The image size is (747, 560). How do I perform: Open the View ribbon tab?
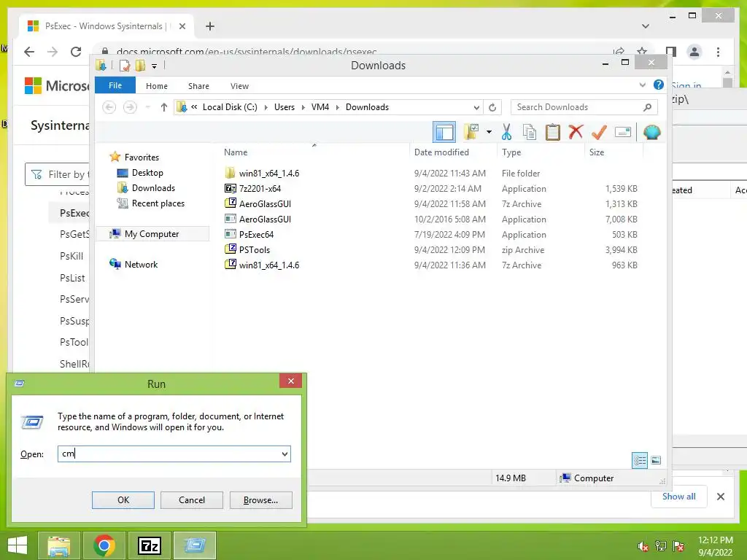239,86
